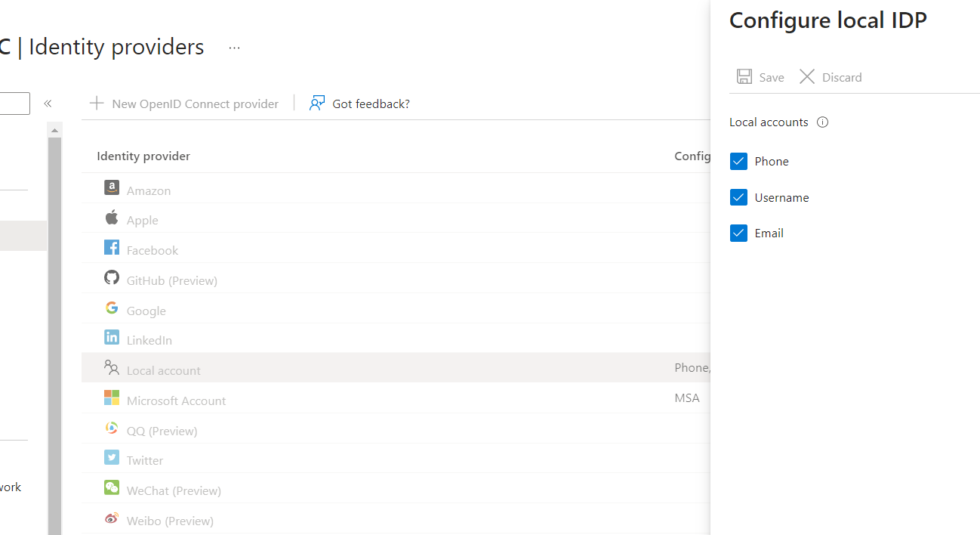Viewport: 980px width, 535px height.
Task: Click the Email label text
Action: [769, 233]
